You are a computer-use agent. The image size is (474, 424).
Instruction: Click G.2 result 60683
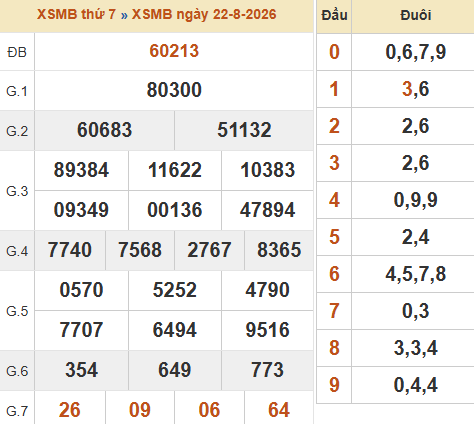[x=104, y=130]
